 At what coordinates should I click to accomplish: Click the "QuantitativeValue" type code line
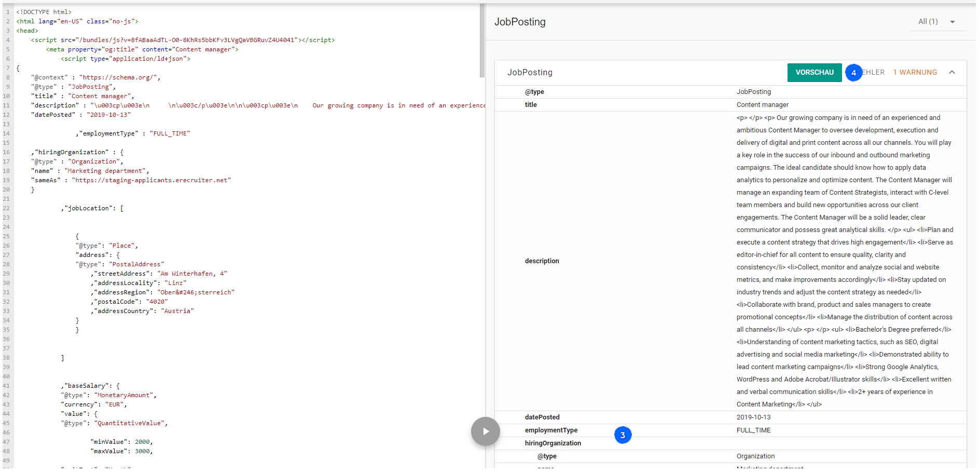(x=114, y=423)
